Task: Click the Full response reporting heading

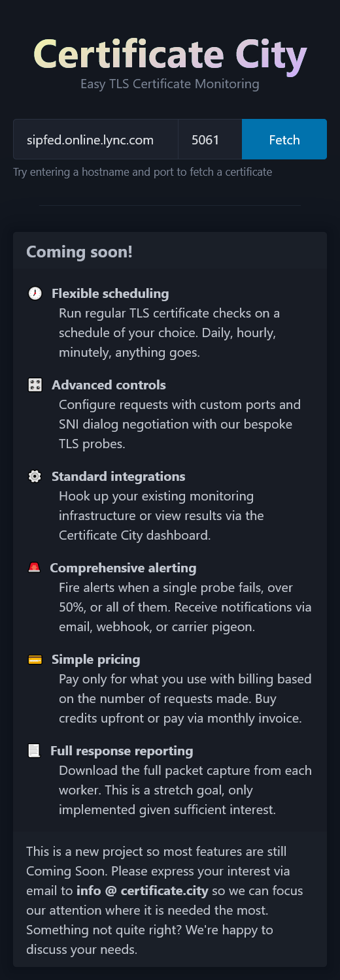Action: pyautogui.click(x=122, y=751)
